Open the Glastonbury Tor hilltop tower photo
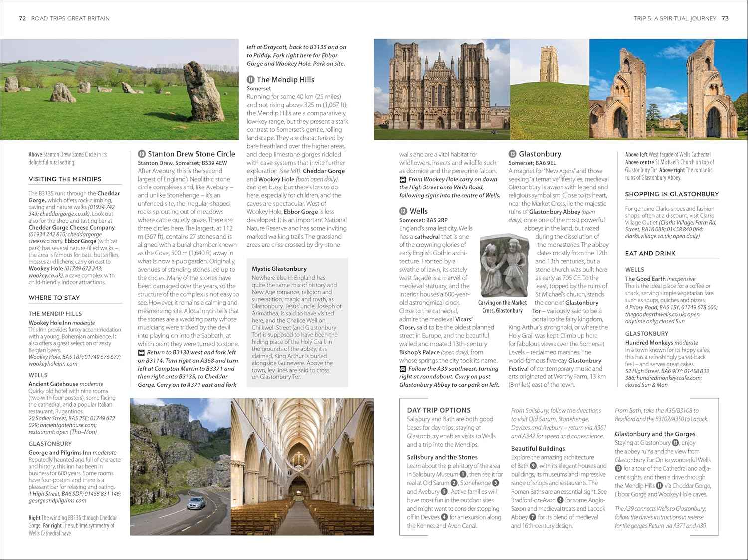This screenshot has width=748, height=560. click(550, 89)
